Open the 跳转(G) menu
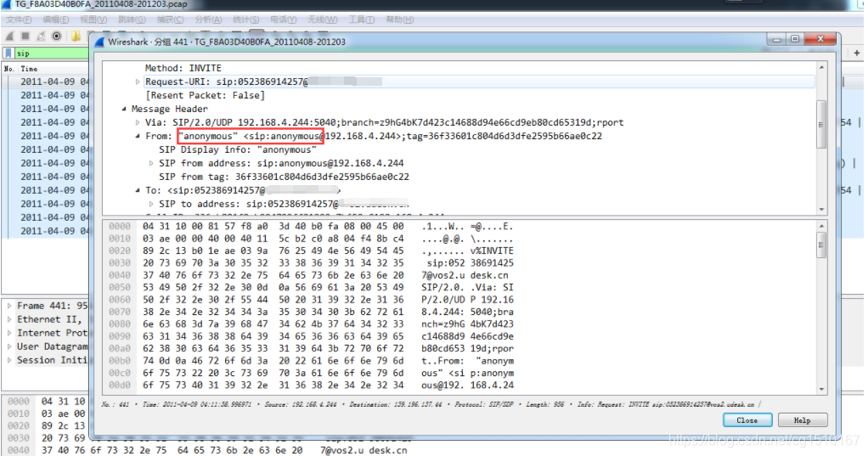Image resolution: width=868 pixels, height=456 pixels. tap(132, 20)
